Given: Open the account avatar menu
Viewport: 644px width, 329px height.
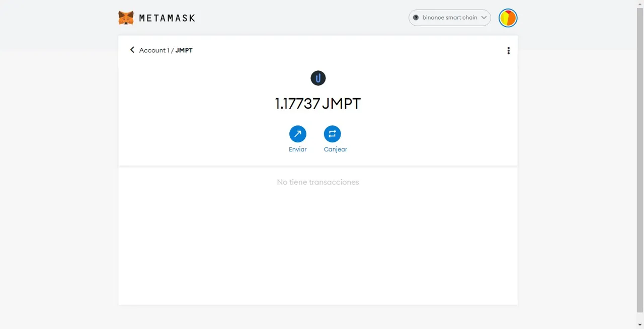Looking at the screenshot, I should 508,18.
